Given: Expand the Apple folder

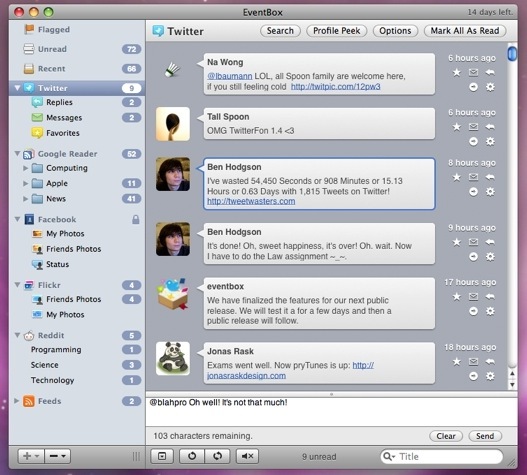Looking at the screenshot, I should (x=26, y=183).
